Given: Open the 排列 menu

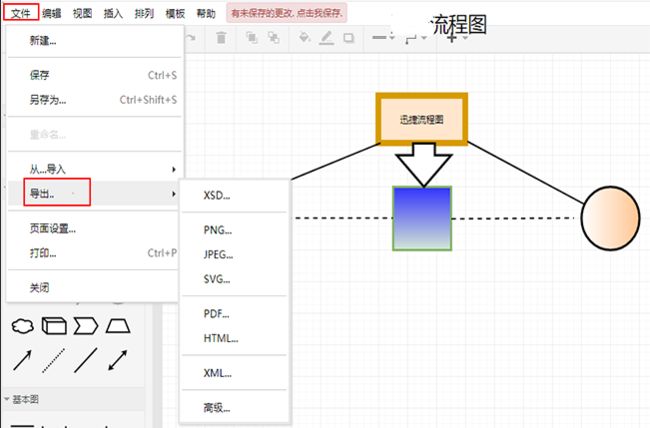Looking at the screenshot, I should coord(144,13).
